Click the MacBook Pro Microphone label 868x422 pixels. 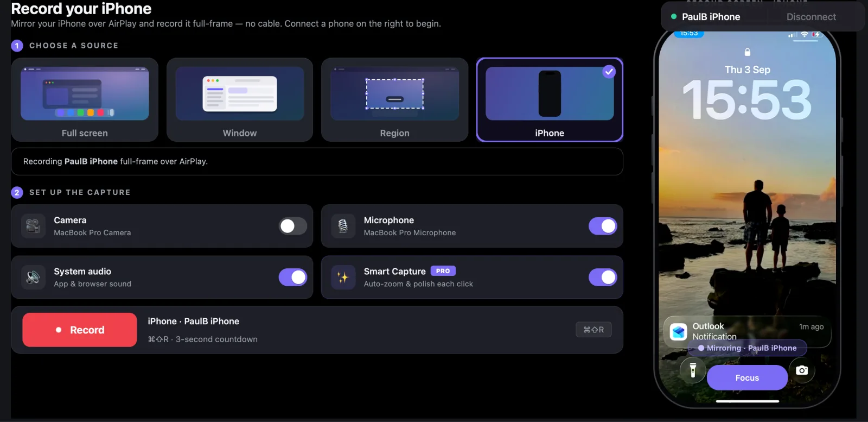[410, 232]
